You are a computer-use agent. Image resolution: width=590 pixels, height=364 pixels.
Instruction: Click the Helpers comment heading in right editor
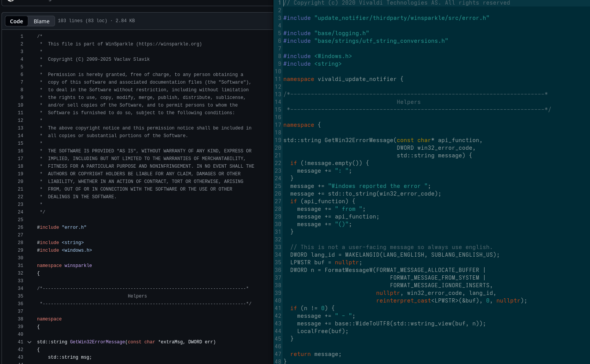point(408,102)
